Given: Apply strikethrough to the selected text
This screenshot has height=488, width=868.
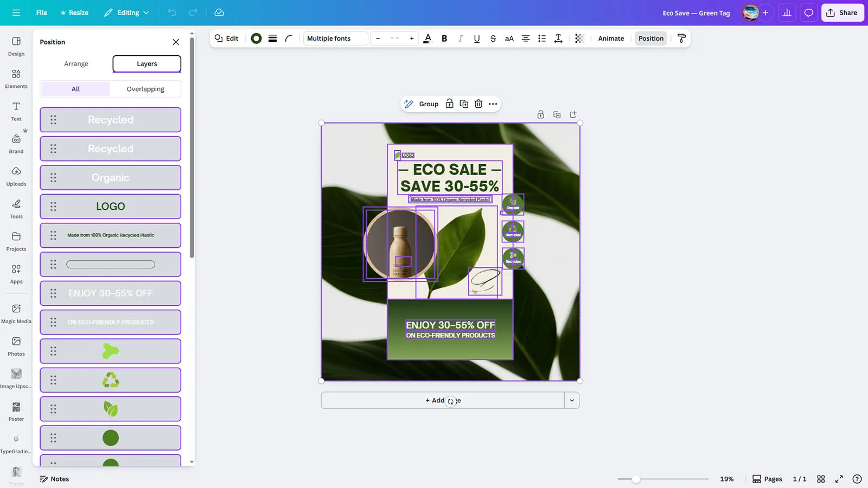Looking at the screenshot, I should 493,38.
